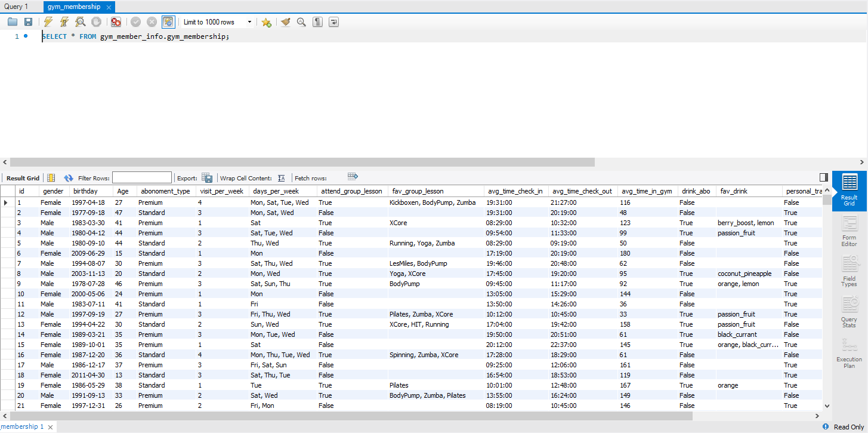Click birthday cell 1997-04-18
Image resolution: width=868 pixels, height=433 pixels.
tap(91, 202)
